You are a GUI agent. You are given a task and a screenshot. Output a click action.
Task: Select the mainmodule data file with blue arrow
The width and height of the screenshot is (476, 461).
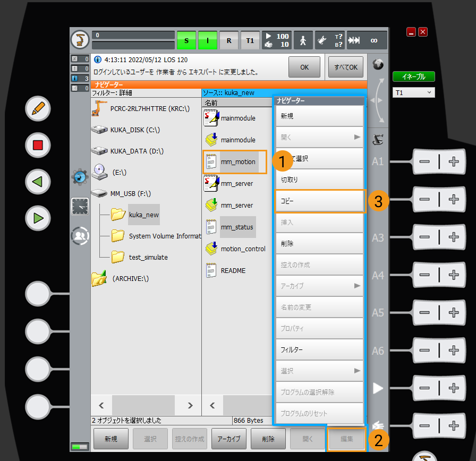pyautogui.click(x=230, y=140)
